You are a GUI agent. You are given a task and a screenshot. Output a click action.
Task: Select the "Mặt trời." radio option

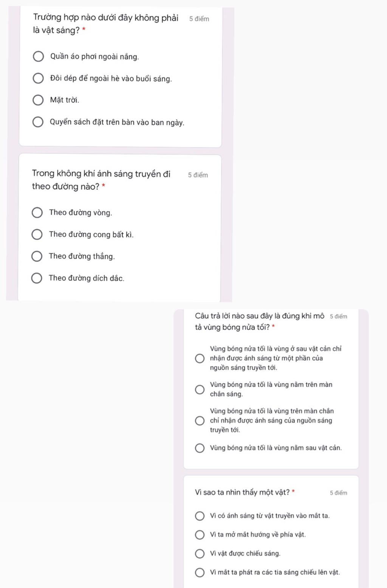(x=38, y=100)
